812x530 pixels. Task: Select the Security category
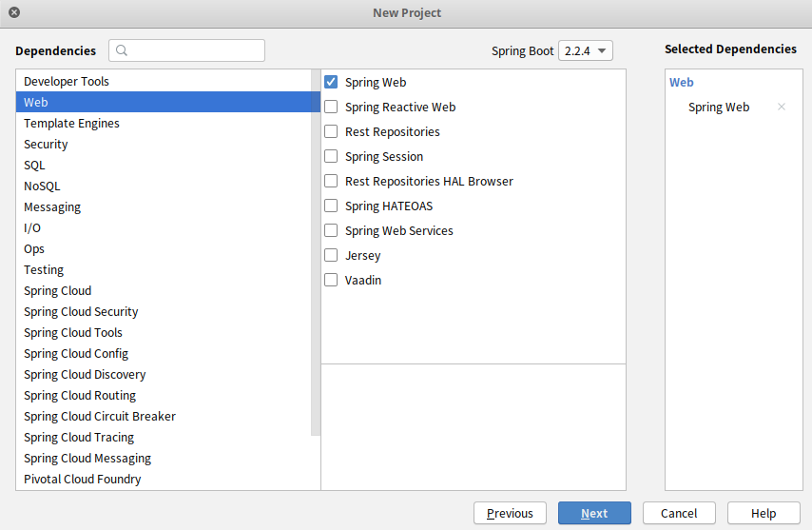[46, 145]
